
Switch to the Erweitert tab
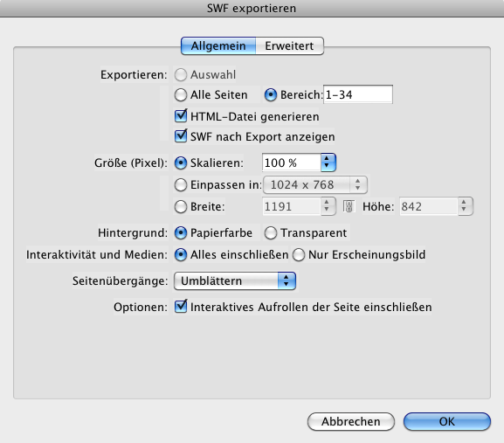pos(290,46)
